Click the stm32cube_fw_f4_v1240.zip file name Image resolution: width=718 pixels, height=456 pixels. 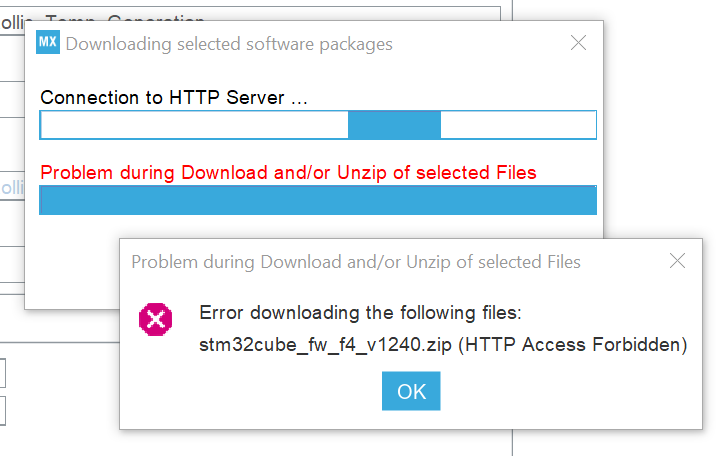326,345
